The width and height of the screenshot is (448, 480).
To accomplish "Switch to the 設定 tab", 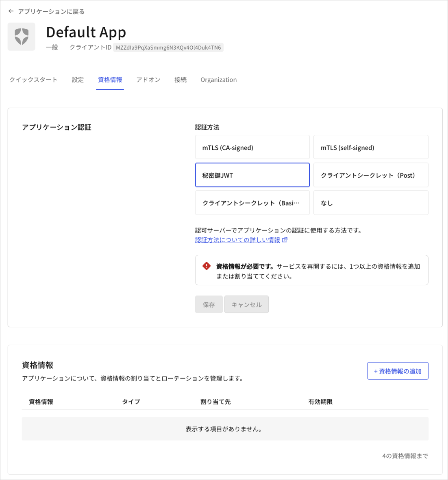I will (x=78, y=80).
